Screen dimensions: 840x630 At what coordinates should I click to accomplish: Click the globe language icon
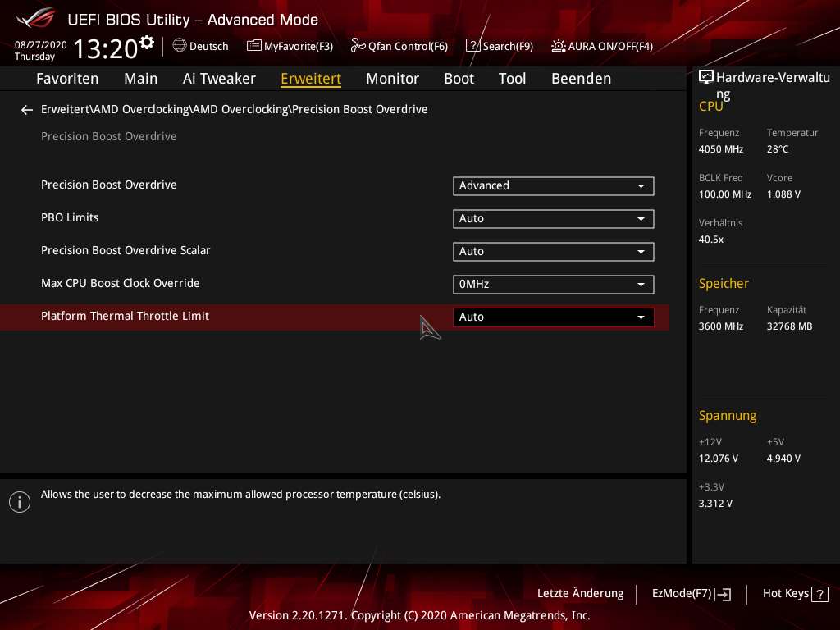[180, 46]
